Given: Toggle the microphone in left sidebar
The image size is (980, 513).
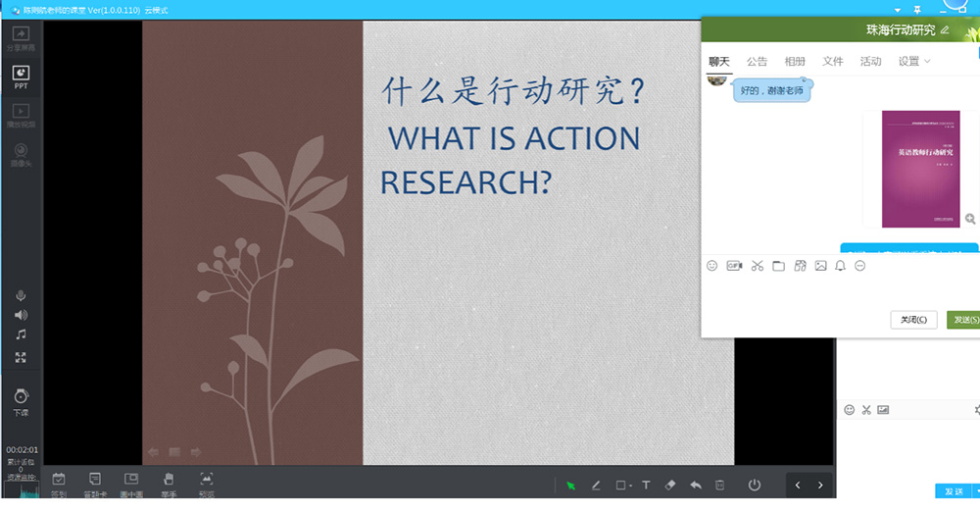Looking at the screenshot, I should (x=21, y=295).
